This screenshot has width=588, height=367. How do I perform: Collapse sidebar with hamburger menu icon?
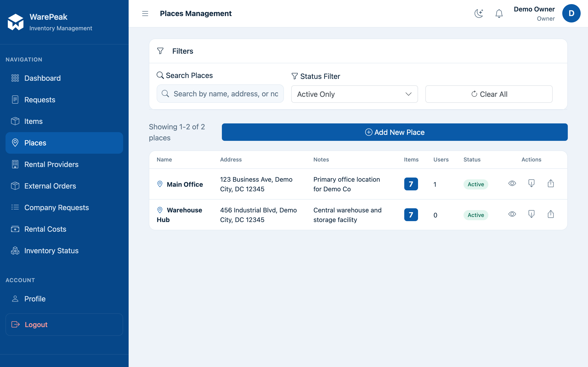tap(145, 13)
